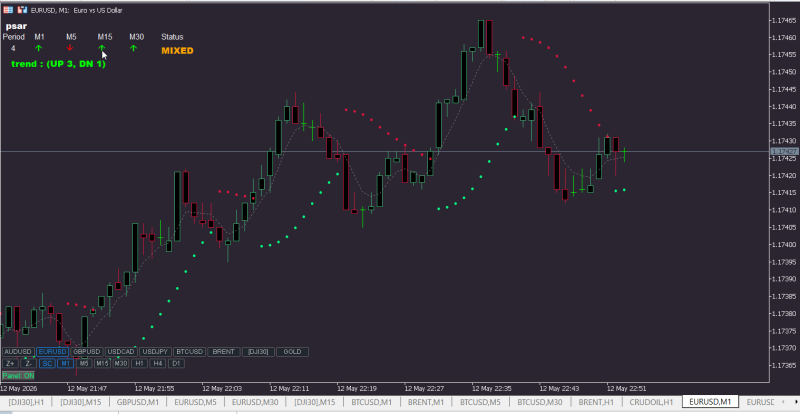Zoom in with the Z+ button
Viewport: 800px width, 414px height.
tap(10, 363)
